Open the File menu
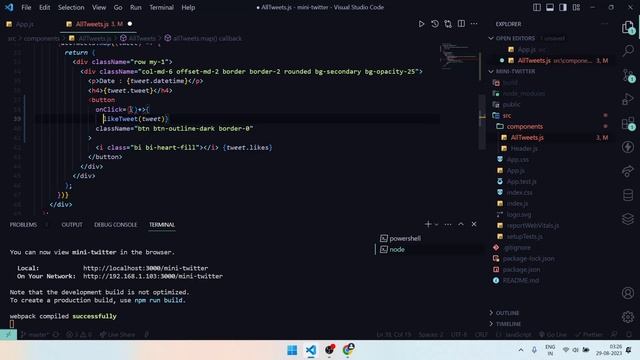This screenshot has width=640, height=360. 26,7
